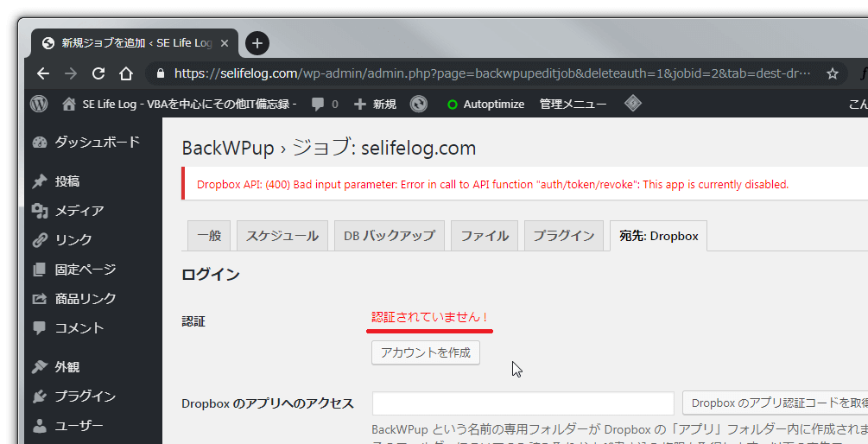Switch to the DB バックアップ tab
The image size is (868, 444).
[390, 236]
